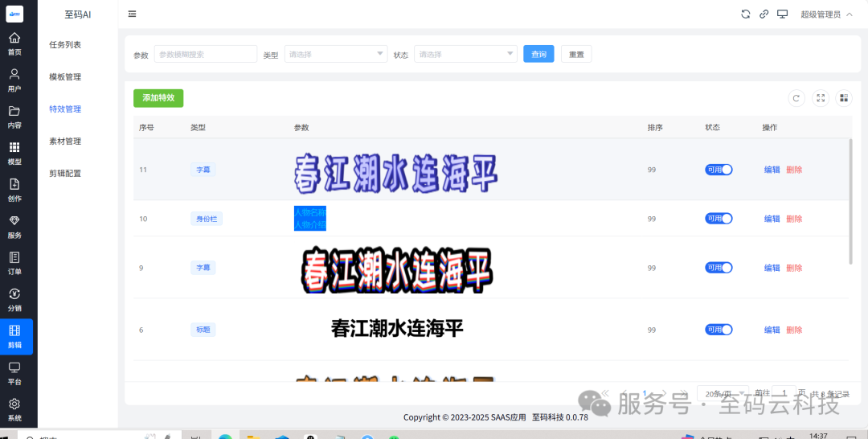868x439 pixels.
Task: Refresh the table with circular arrow icon
Action: click(796, 98)
